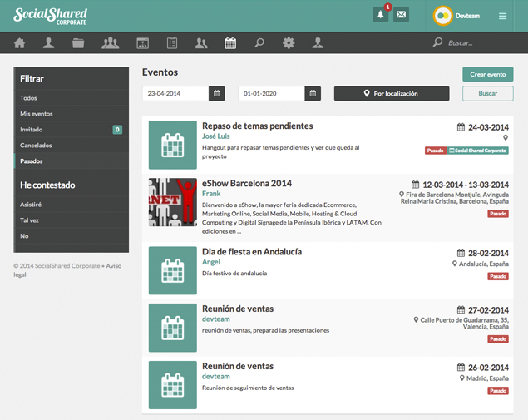Click calendar thumbnail of Repaso de temas pendientes

point(173,145)
